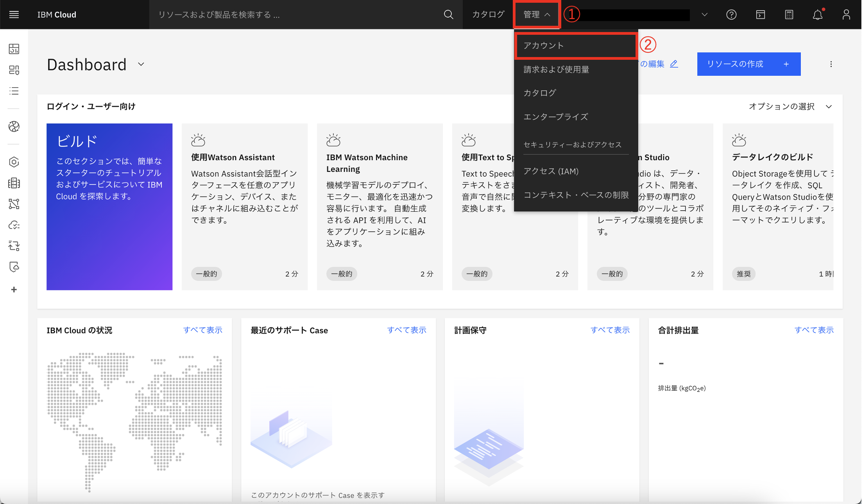Viewport: 863px width, 504px height.
Task: Open the IBM Cloud Shell icon
Action: point(760,14)
